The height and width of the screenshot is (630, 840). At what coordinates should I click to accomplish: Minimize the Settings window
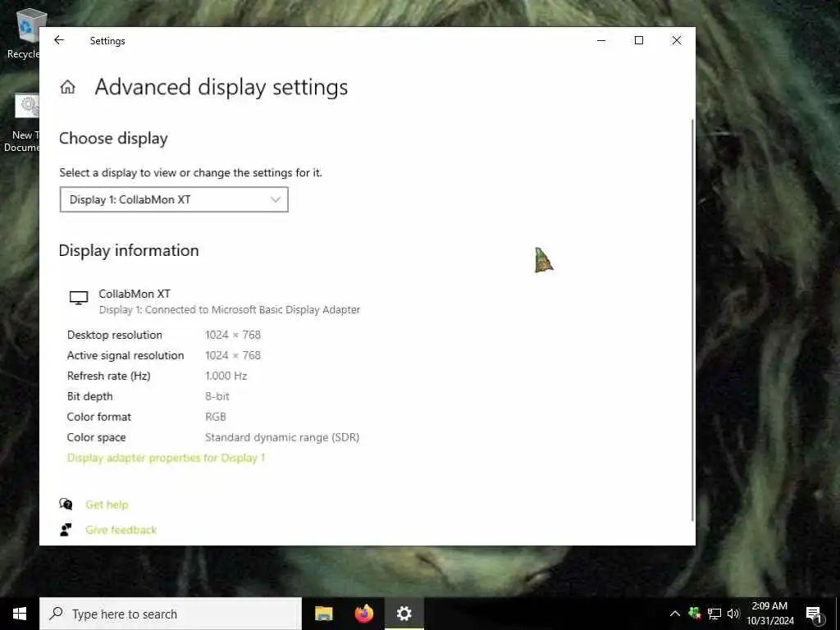601,41
